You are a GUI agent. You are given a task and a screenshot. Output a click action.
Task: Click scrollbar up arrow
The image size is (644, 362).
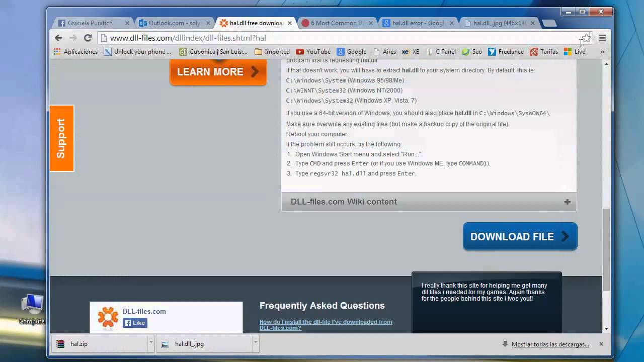606,64
